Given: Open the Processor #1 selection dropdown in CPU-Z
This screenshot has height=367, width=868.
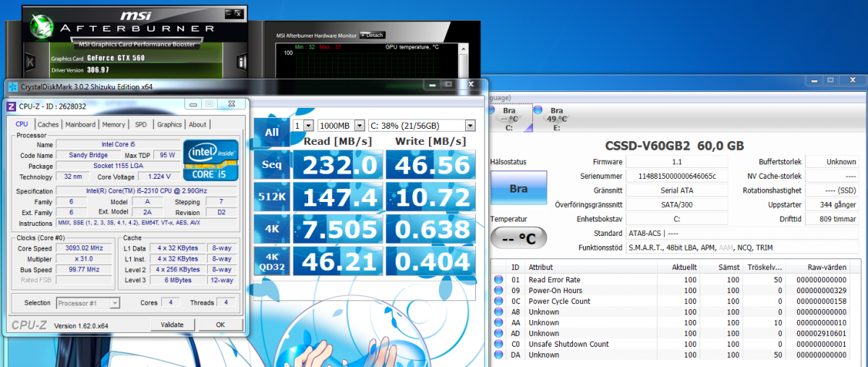Looking at the screenshot, I should pyautogui.click(x=87, y=303).
